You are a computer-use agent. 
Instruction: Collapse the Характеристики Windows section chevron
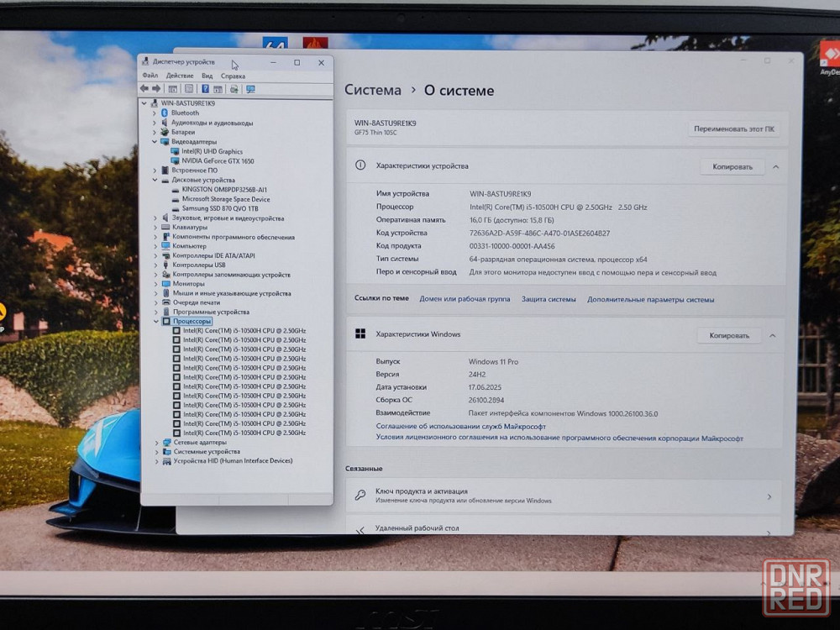773,335
